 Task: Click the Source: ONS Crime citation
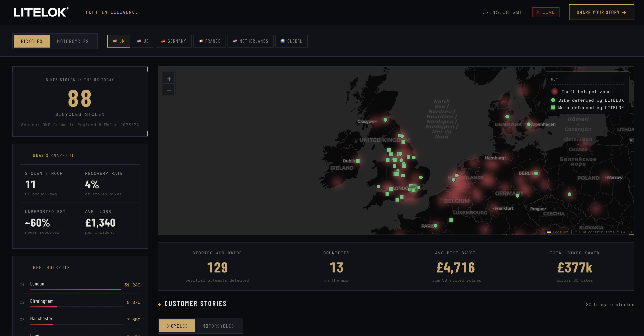click(x=80, y=125)
